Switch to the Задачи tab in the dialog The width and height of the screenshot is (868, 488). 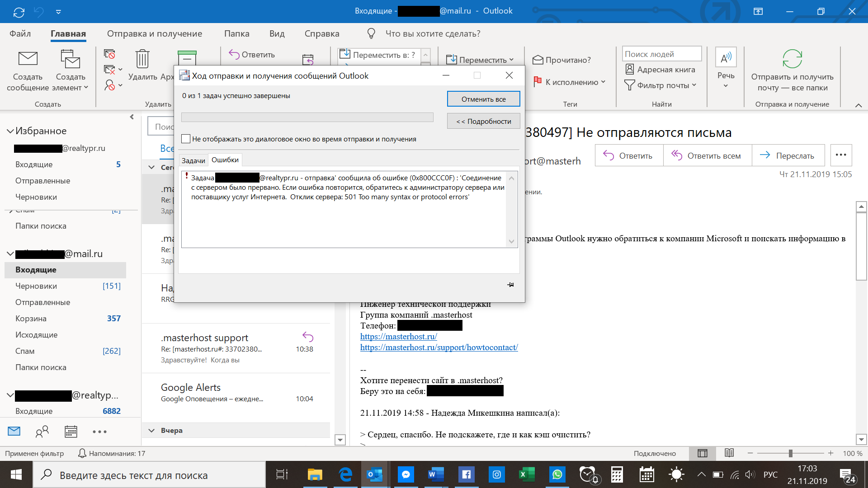[193, 160]
